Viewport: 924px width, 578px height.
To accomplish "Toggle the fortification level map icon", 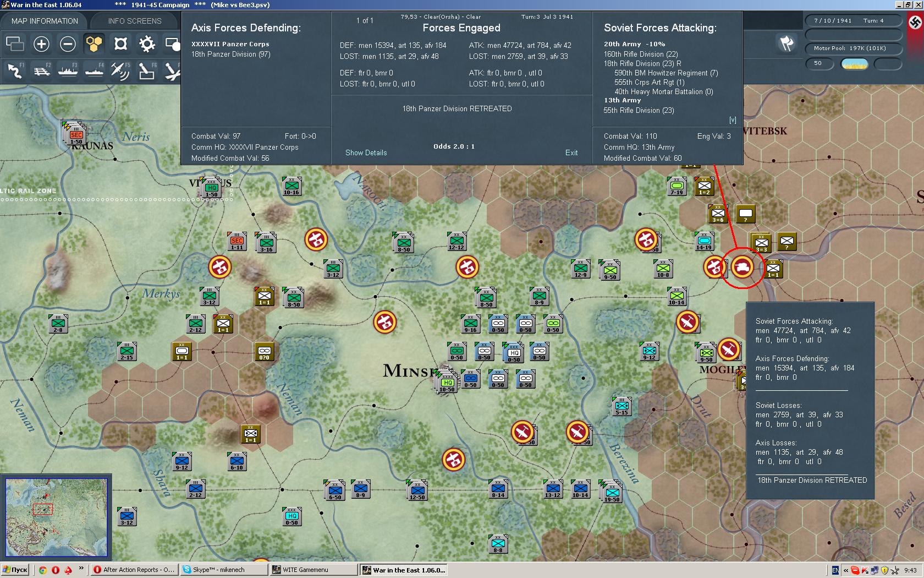I will [120, 43].
